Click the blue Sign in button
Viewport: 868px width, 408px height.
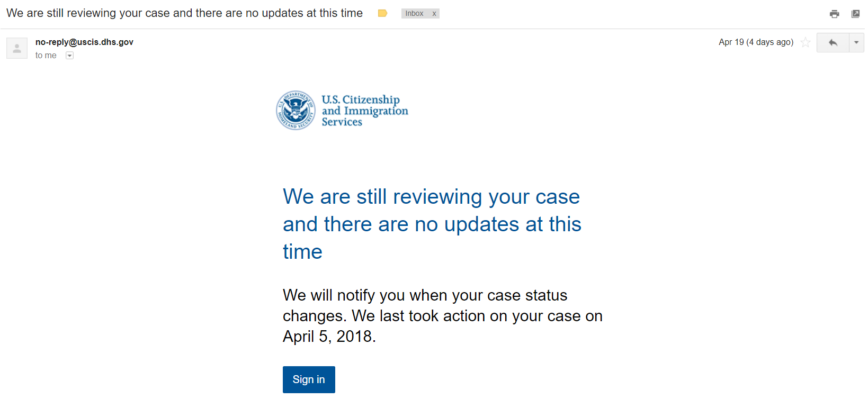[x=309, y=379]
